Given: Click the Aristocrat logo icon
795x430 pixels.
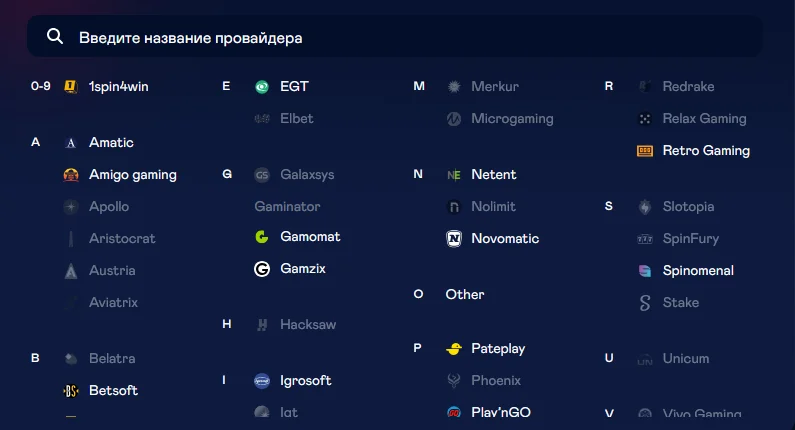Looking at the screenshot, I should pyautogui.click(x=71, y=239).
